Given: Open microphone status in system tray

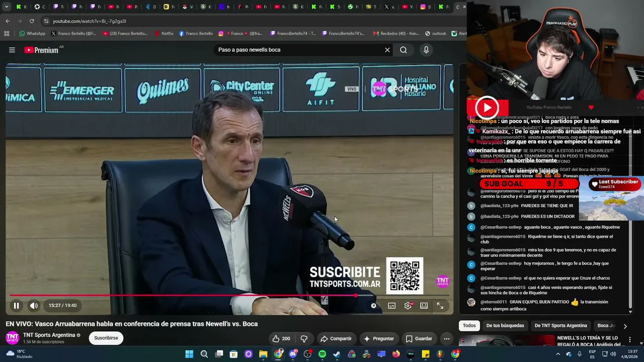Looking at the screenshot, I should (x=579, y=354).
